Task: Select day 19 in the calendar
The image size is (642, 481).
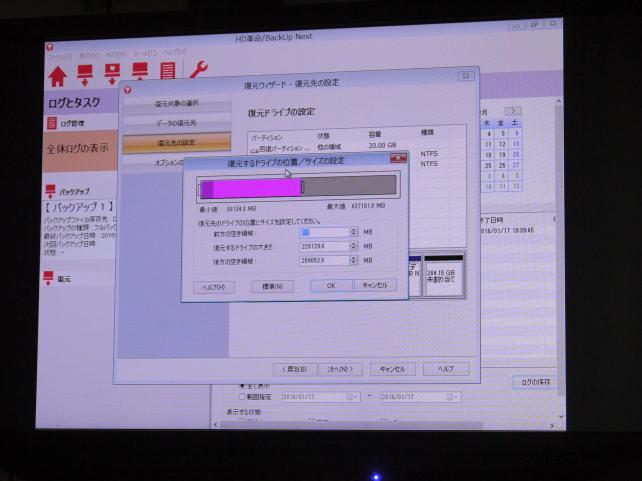Action: (x=502, y=155)
